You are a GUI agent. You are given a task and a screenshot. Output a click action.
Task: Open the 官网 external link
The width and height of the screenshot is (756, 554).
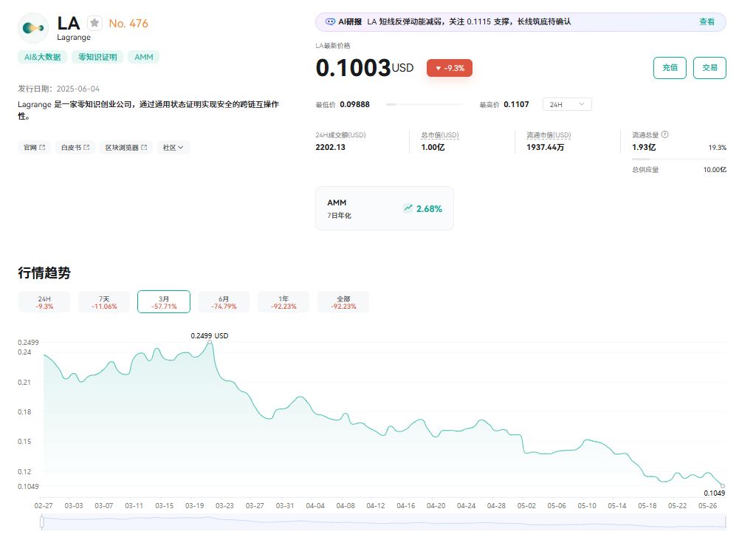pos(34,147)
